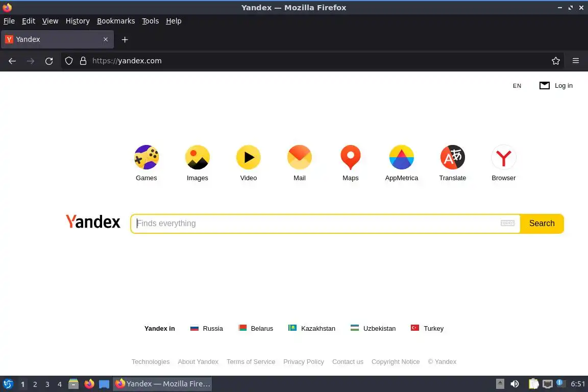Open the History menu
Screen dimensions: 588x392
[78, 21]
